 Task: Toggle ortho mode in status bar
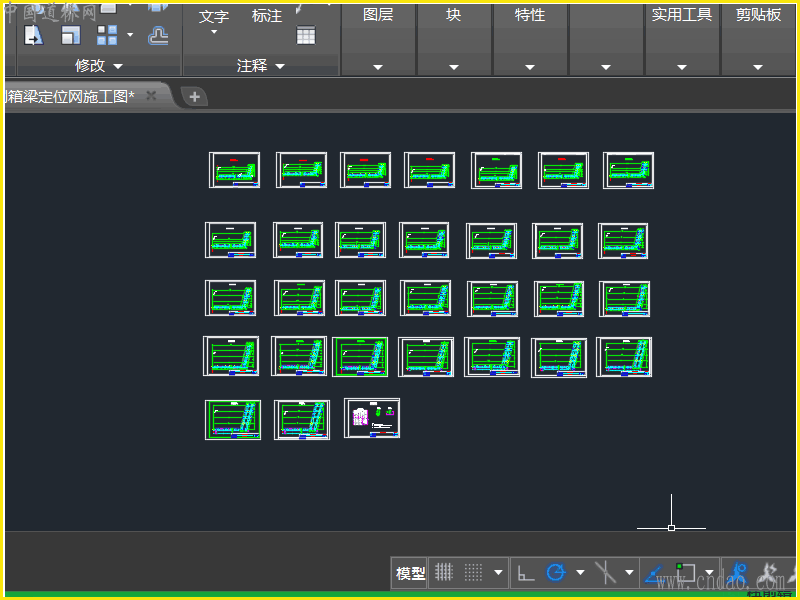pyautogui.click(x=526, y=572)
